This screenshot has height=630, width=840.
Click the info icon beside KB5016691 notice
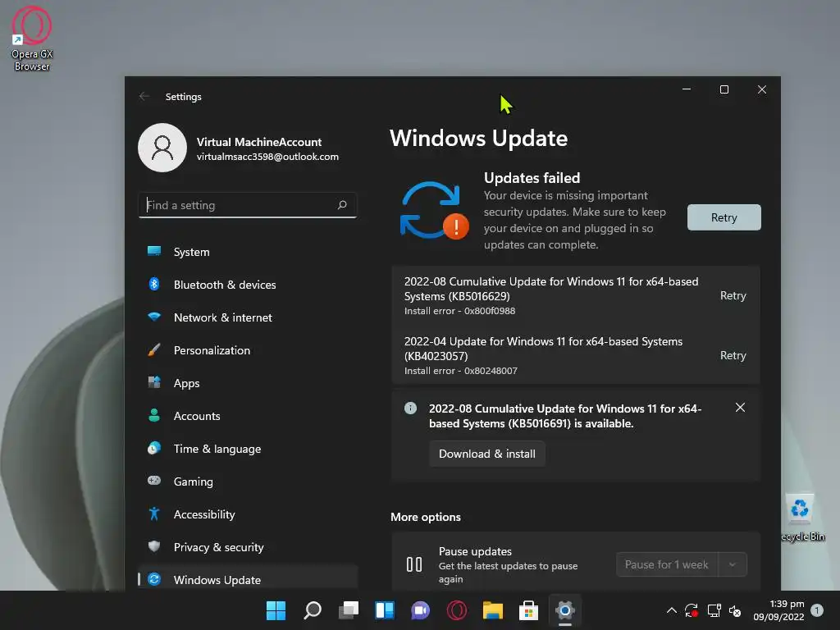(410, 409)
